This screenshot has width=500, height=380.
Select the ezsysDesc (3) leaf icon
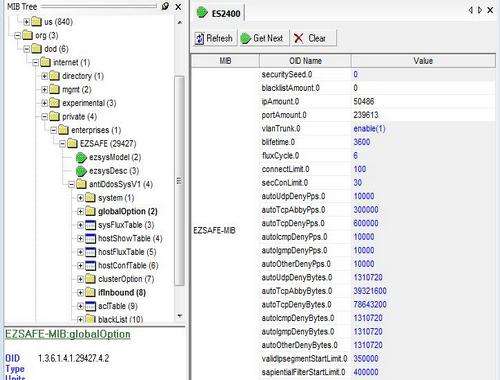pos(81,171)
